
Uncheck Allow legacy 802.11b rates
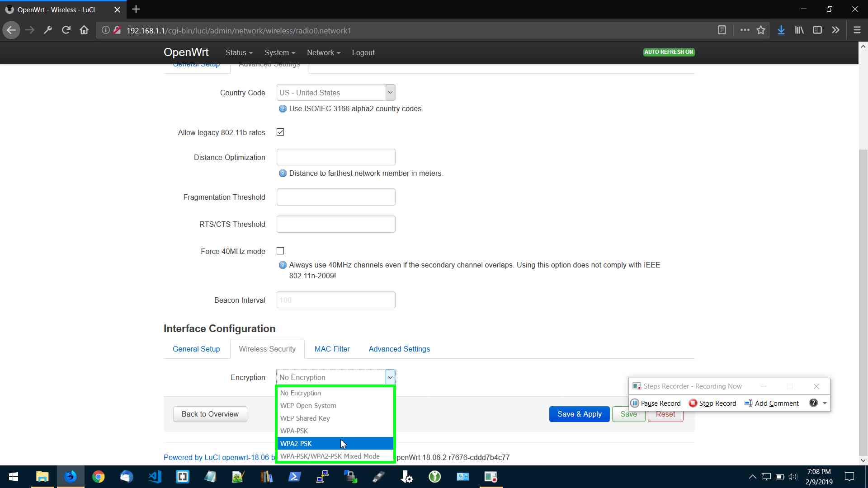(280, 132)
